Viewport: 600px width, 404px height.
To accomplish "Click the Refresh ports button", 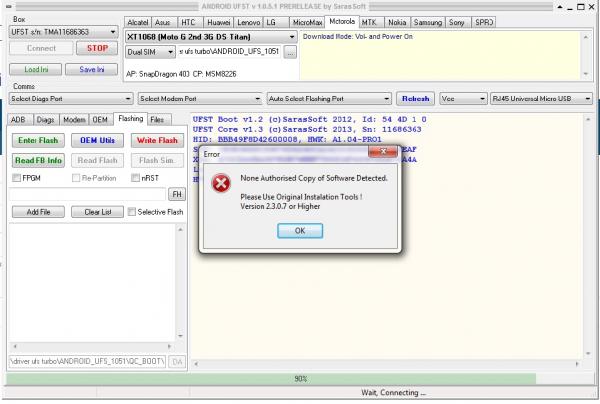I will point(415,99).
